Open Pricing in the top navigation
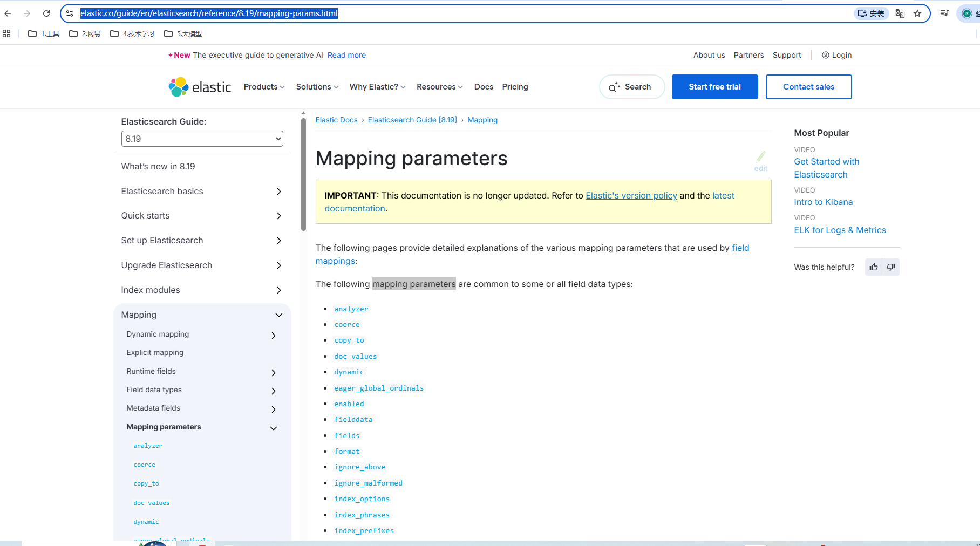This screenshot has width=980, height=546. (x=515, y=87)
